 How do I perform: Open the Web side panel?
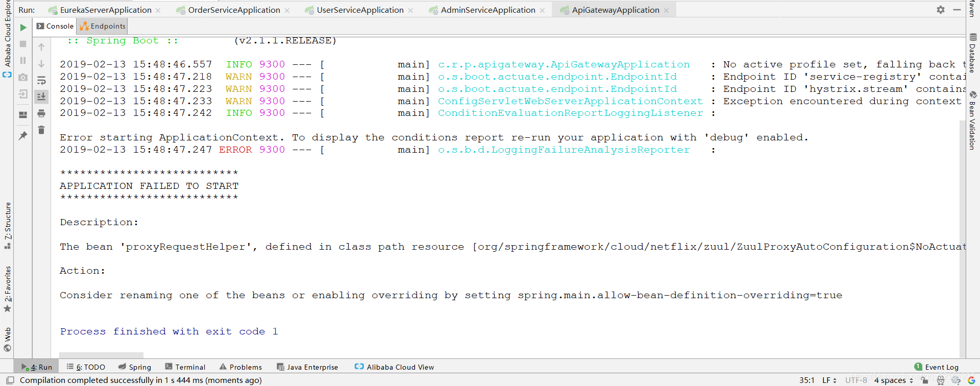(7, 339)
